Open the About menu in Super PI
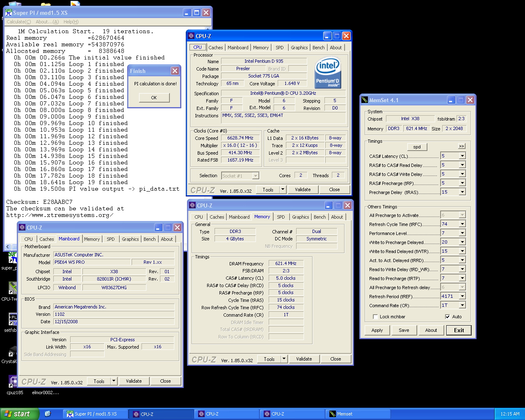The height and width of the screenshot is (420, 525). pos(47,22)
